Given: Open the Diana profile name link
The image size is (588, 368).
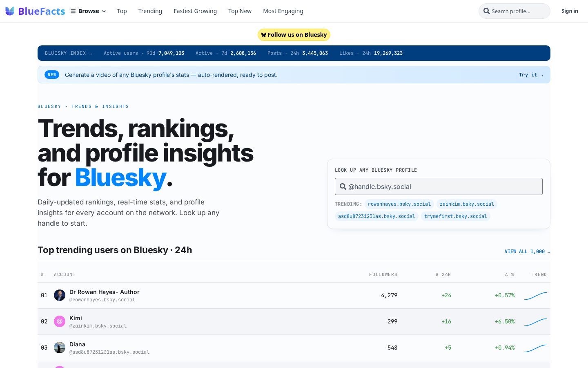Looking at the screenshot, I should (x=77, y=344).
